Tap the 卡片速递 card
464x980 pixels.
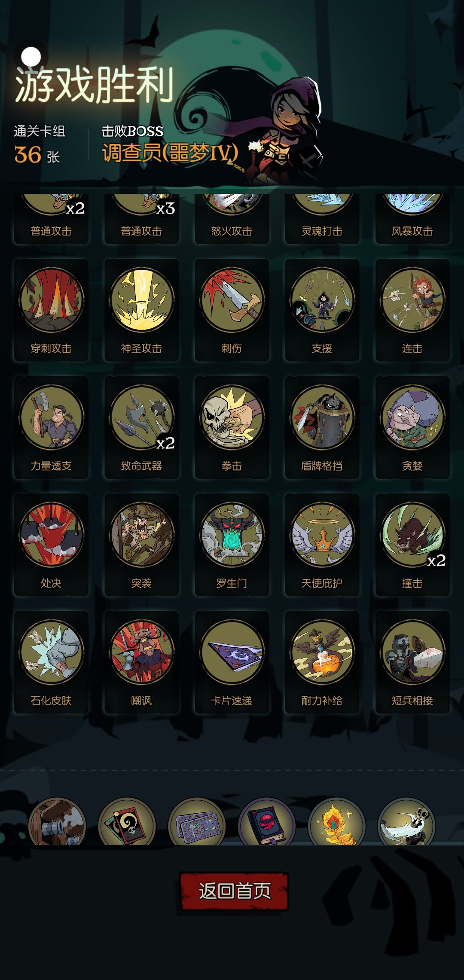(232, 662)
